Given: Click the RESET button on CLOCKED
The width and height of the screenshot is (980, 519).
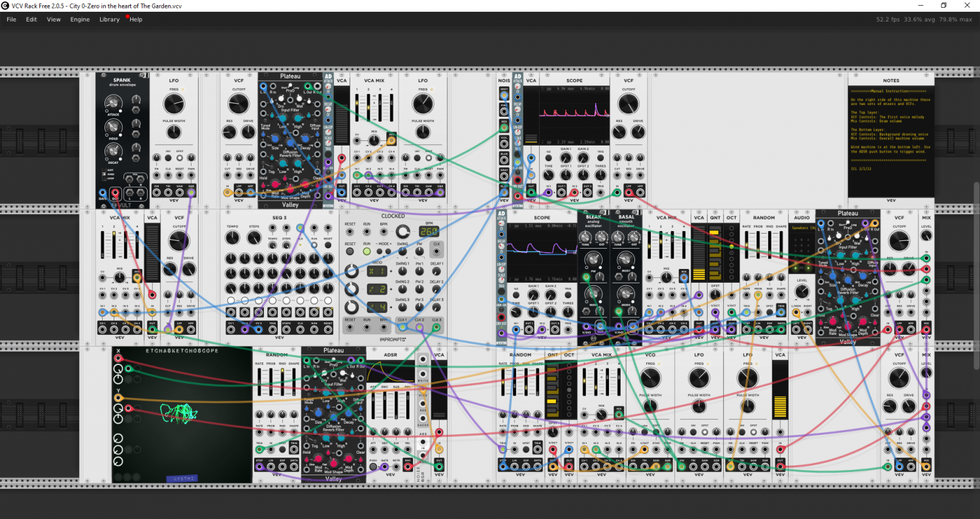Looking at the screenshot, I should [350, 251].
